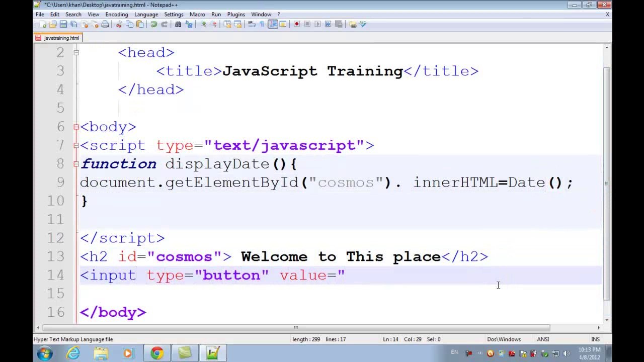Open the Plugins menu
This screenshot has height=362, width=644.
point(236,15)
